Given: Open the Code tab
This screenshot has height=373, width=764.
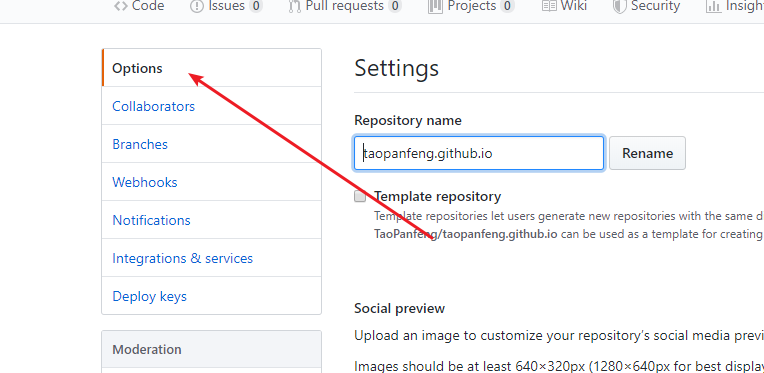Looking at the screenshot, I should click(x=139, y=6).
